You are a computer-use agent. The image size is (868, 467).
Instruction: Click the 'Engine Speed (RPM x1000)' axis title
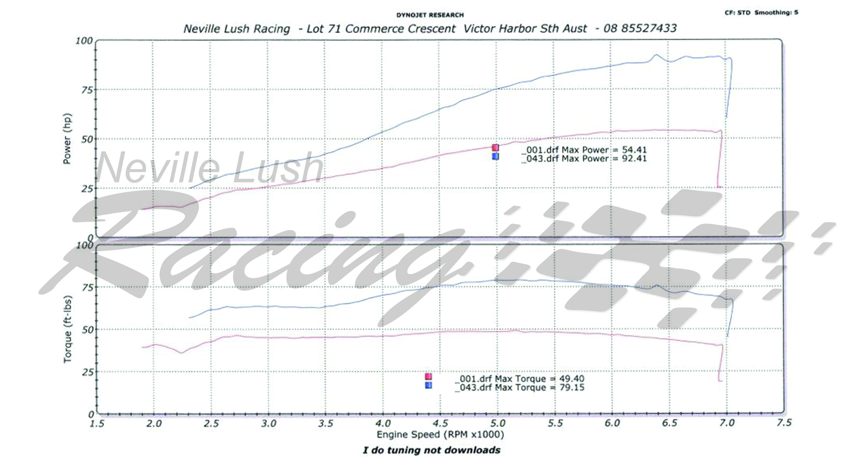[440, 434]
